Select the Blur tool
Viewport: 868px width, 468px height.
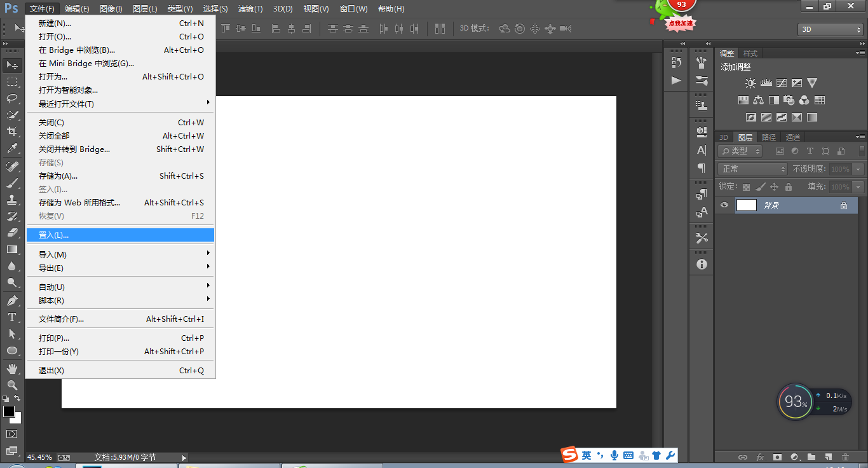click(12, 266)
